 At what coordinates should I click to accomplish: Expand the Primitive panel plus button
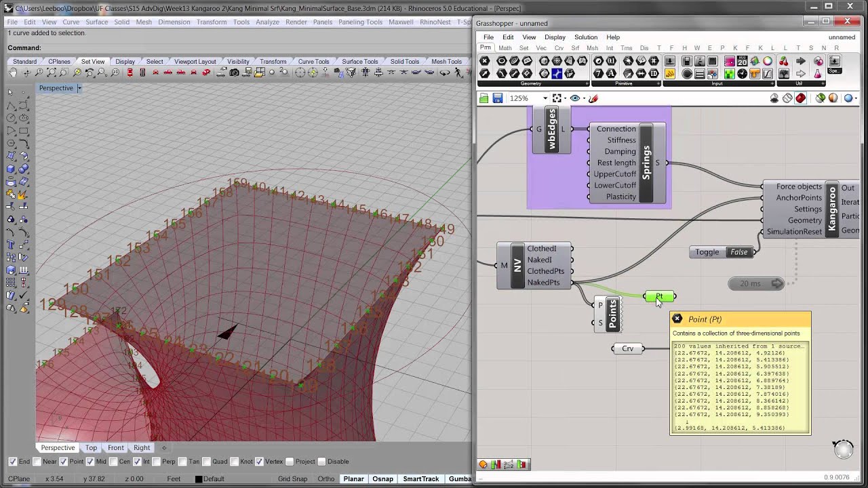[657, 84]
